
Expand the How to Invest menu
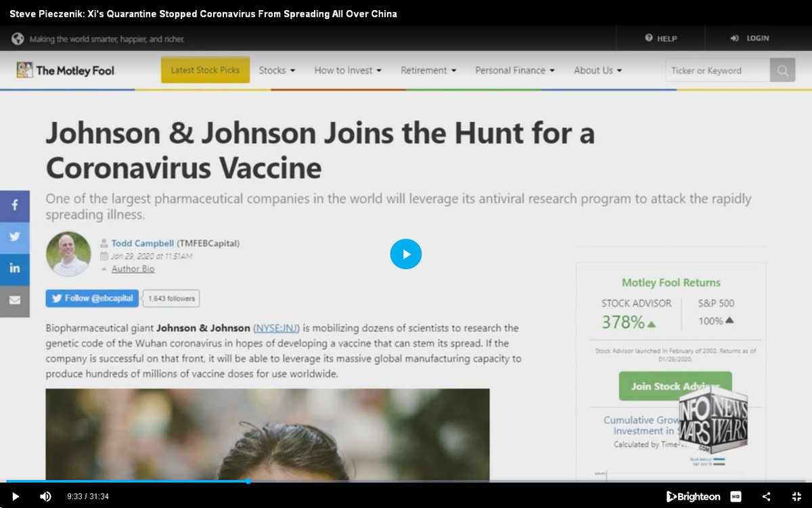[x=348, y=70]
